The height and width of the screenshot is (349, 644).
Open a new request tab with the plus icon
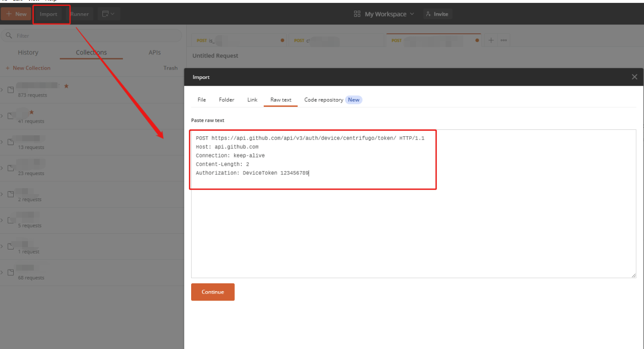pyautogui.click(x=491, y=40)
